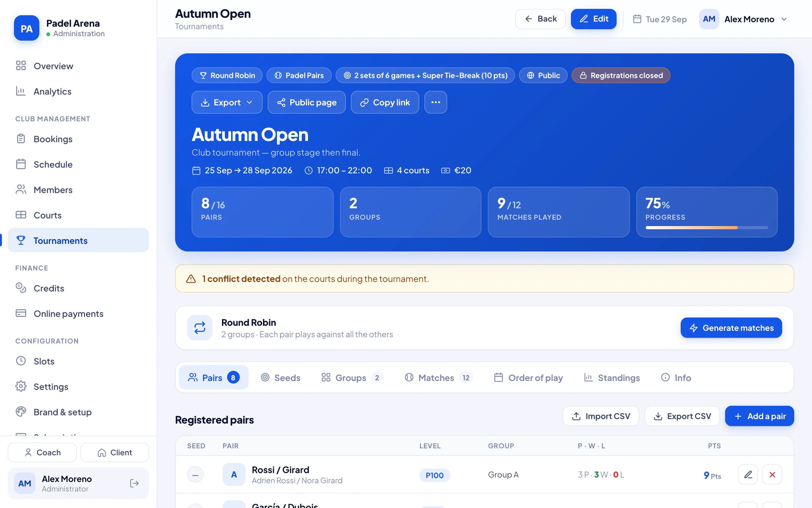The image size is (812, 508).
Task: Switch to Coach view
Action: [x=42, y=452]
